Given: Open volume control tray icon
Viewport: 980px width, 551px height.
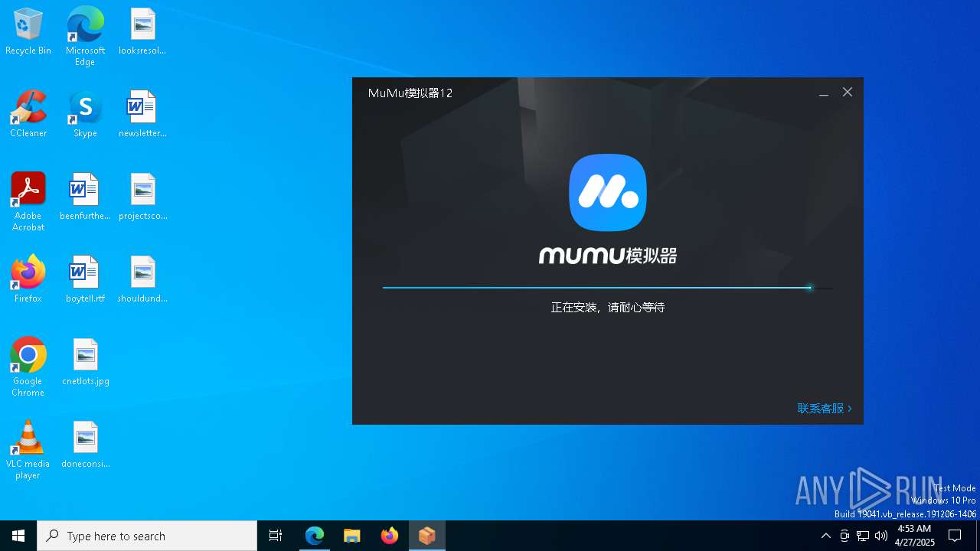Looking at the screenshot, I should [881, 536].
